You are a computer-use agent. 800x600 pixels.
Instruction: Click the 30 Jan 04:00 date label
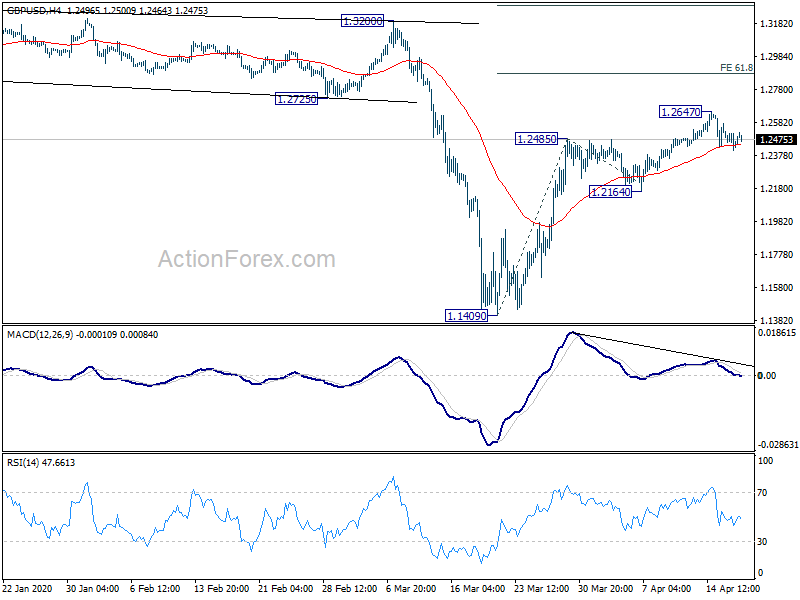[93, 588]
